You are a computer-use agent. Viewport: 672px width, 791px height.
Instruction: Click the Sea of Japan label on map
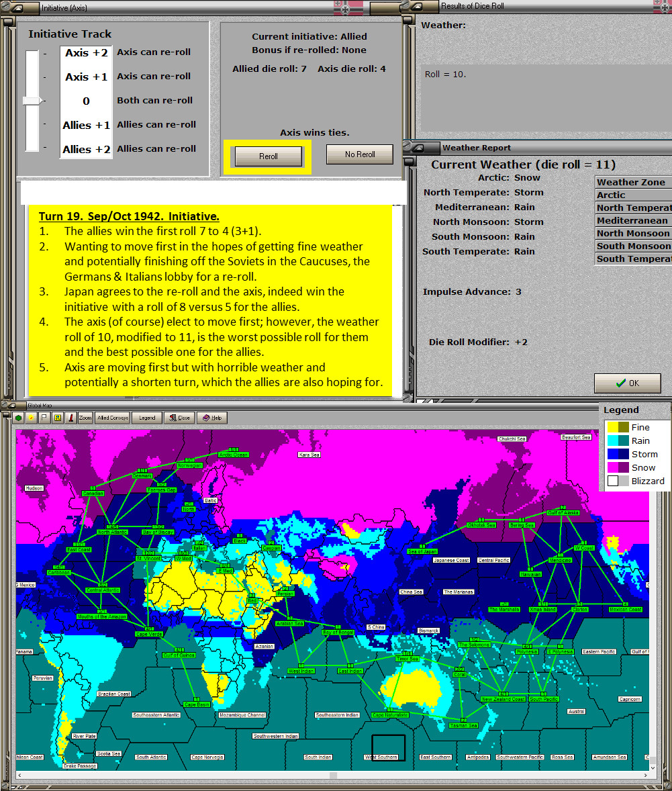coord(422,551)
